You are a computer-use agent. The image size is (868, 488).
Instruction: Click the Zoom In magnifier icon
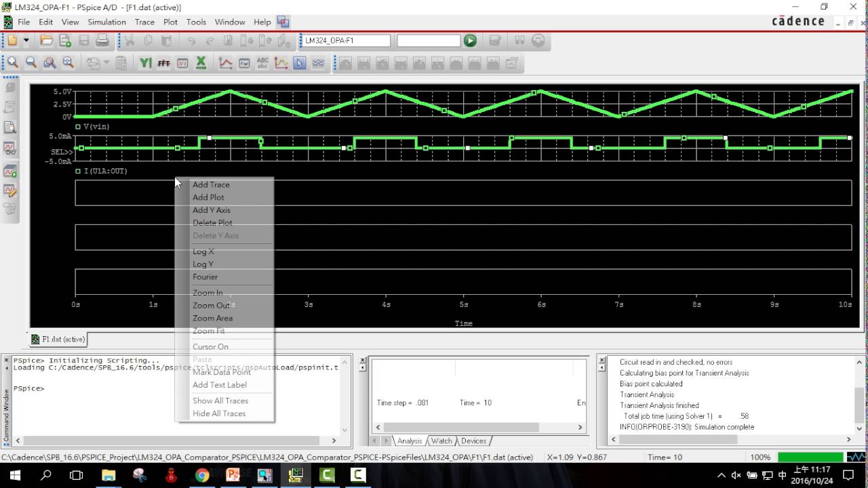(x=13, y=63)
